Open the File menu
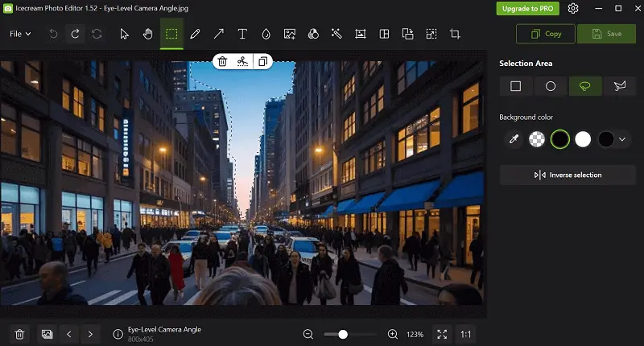Viewport: 644px width, 346px height. [20, 34]
